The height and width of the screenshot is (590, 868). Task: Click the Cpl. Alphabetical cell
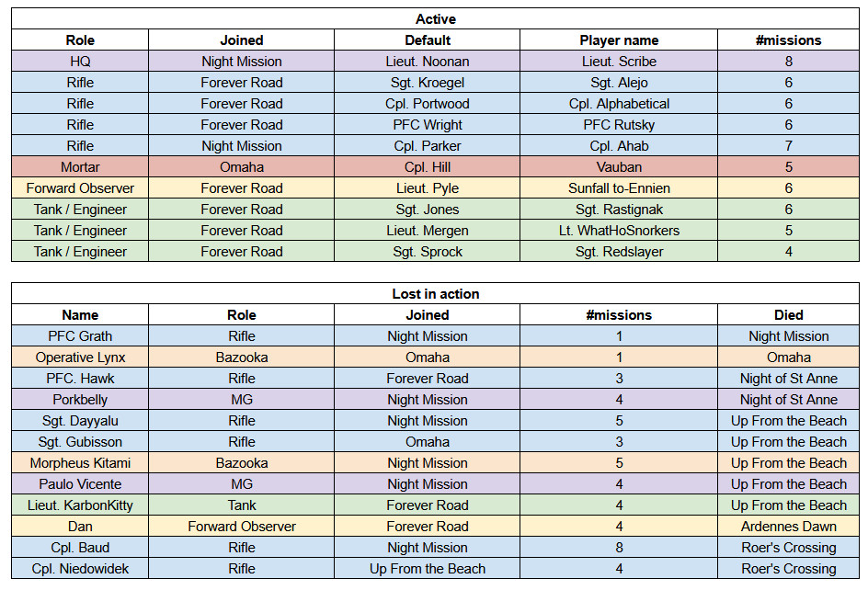tap(618, 104)
